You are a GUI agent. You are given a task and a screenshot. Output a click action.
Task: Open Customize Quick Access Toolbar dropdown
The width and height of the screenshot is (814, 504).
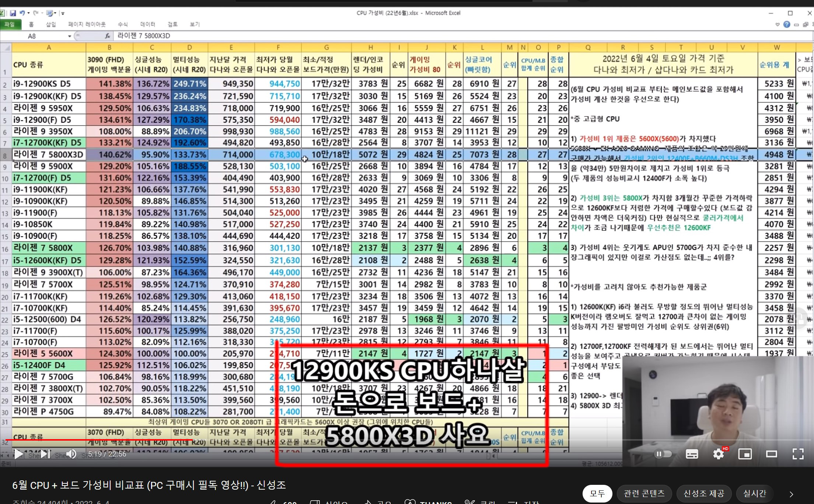[x=63, y=13]
